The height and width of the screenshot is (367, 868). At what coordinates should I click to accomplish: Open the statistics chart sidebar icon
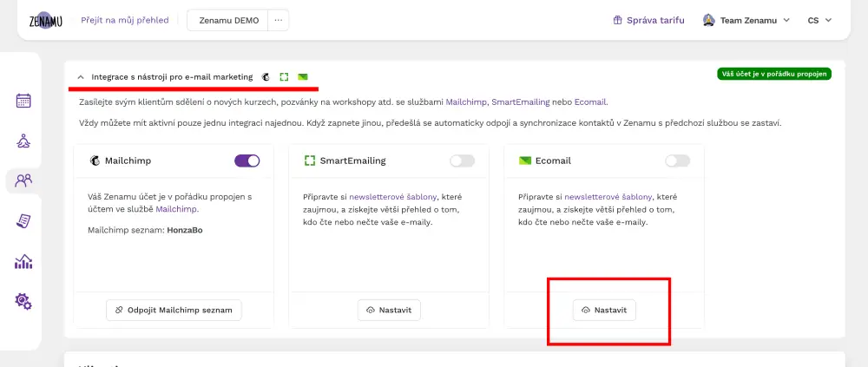coord(23,261)
